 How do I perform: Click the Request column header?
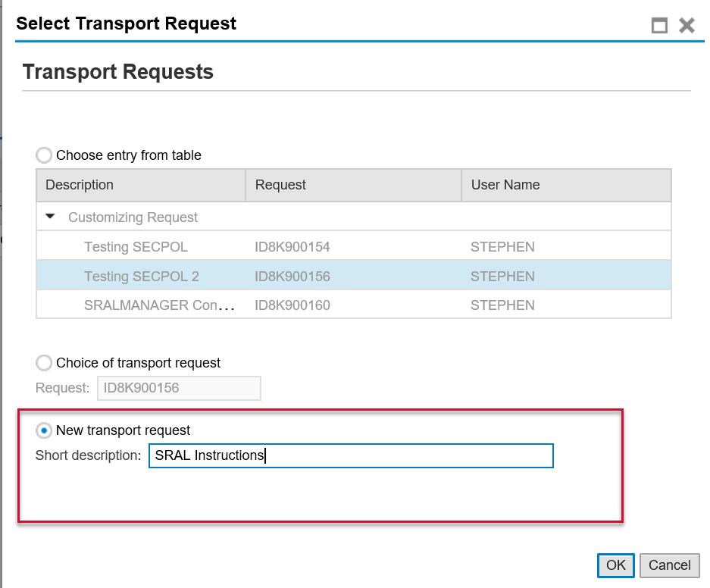[x=353, y=185]
